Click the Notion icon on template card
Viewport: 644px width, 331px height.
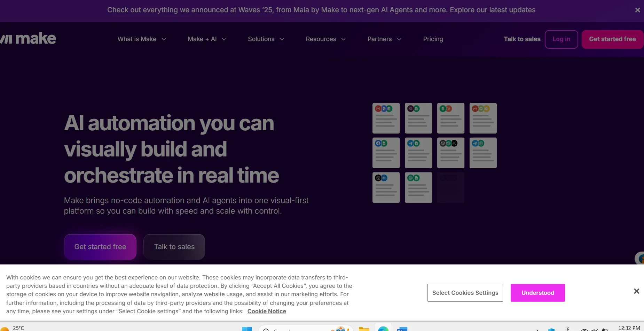(x=378, y=178)
